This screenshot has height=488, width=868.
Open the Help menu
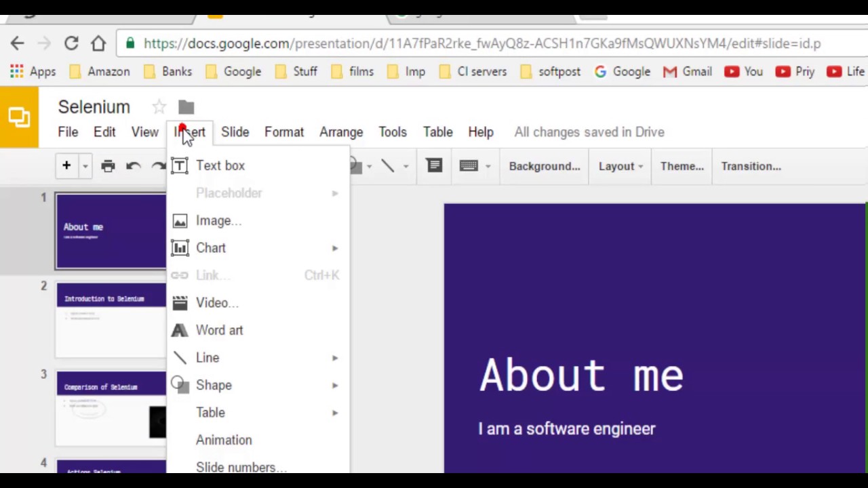481,132
